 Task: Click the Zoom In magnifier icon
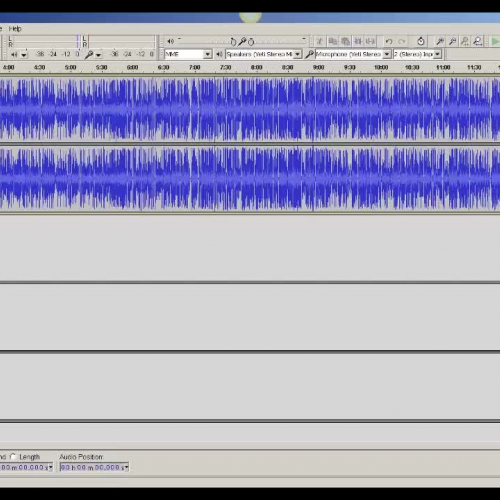point(440,41)
